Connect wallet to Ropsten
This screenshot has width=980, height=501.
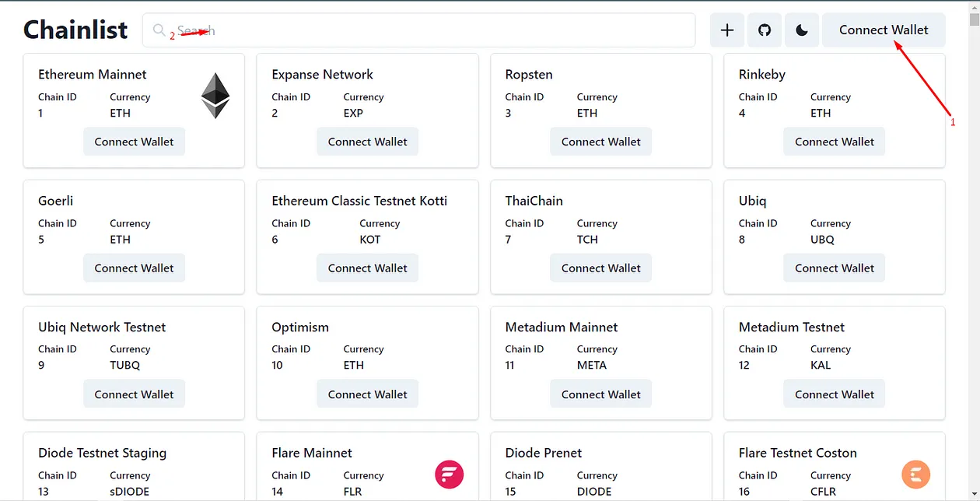[600, 142]
